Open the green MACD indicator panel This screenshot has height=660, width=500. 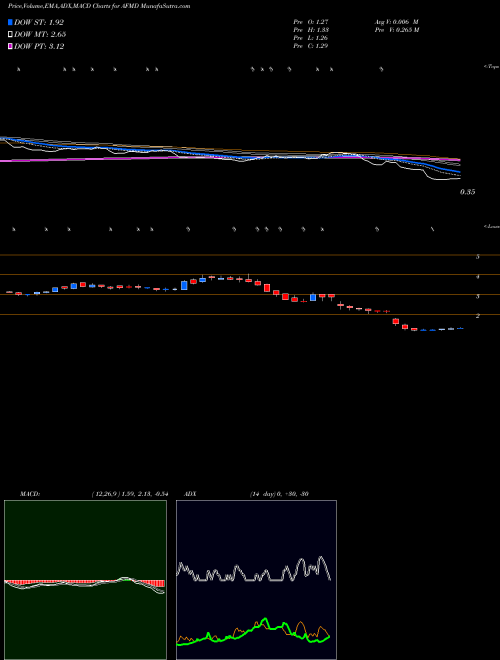(x=85, y=580)
